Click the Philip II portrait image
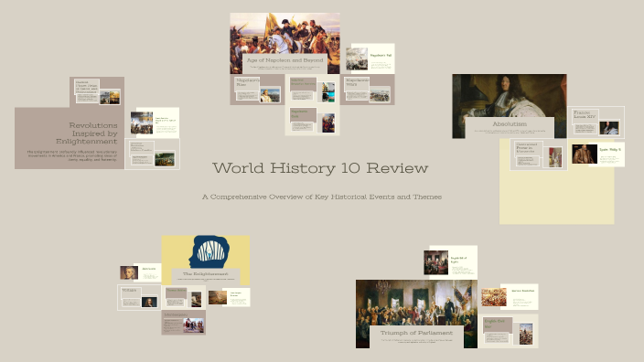 pos(584,154)
